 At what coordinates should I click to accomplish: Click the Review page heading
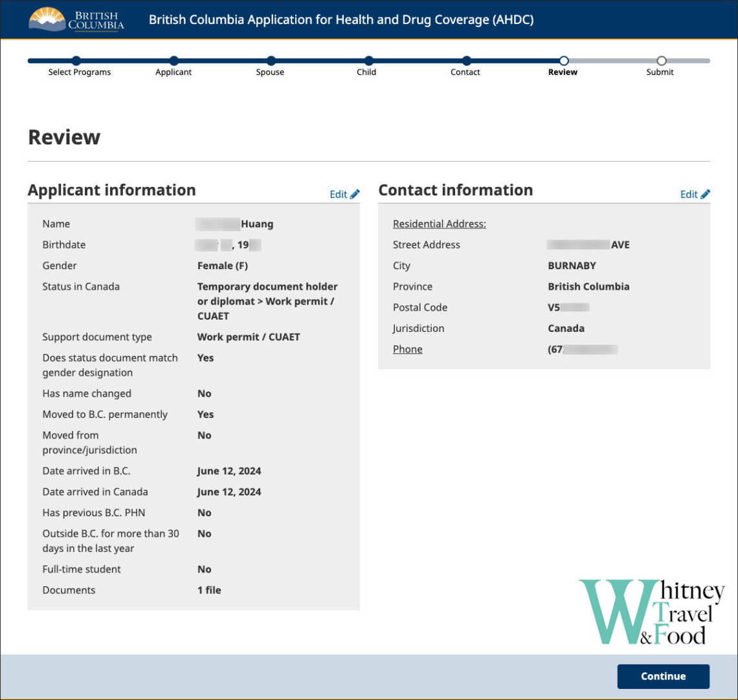point(63,137)
